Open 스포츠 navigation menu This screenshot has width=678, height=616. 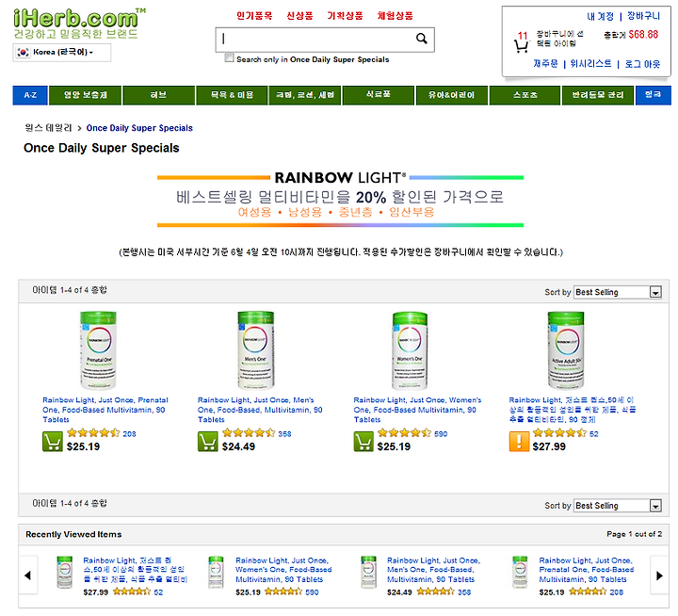pos(525,95)
